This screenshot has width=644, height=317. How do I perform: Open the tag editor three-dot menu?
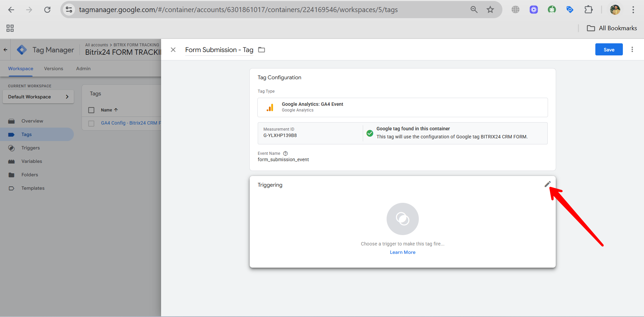pos(632,49)
